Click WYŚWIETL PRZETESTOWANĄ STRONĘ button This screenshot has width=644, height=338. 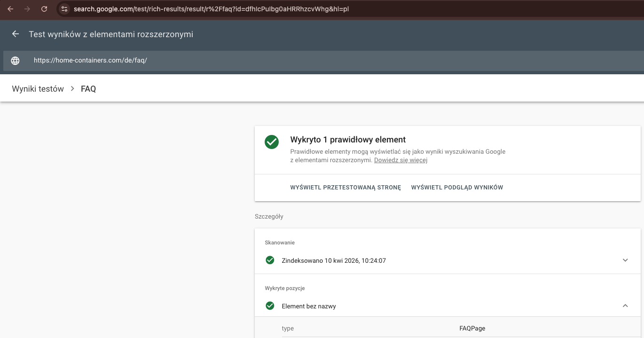click(346, 188)
